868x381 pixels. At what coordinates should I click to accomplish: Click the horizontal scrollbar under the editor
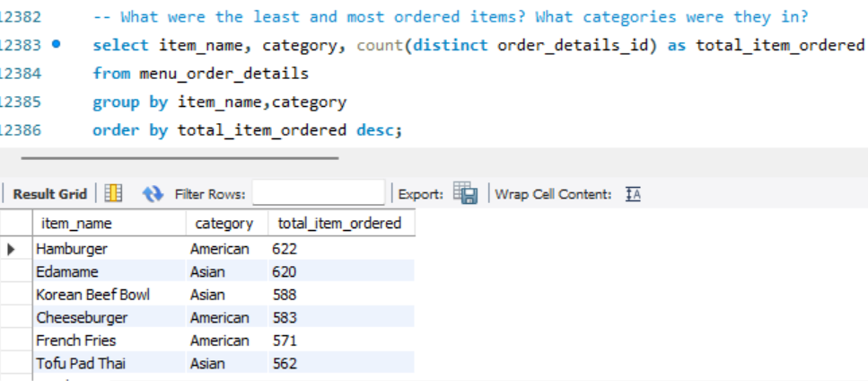[x=180, y=158]
